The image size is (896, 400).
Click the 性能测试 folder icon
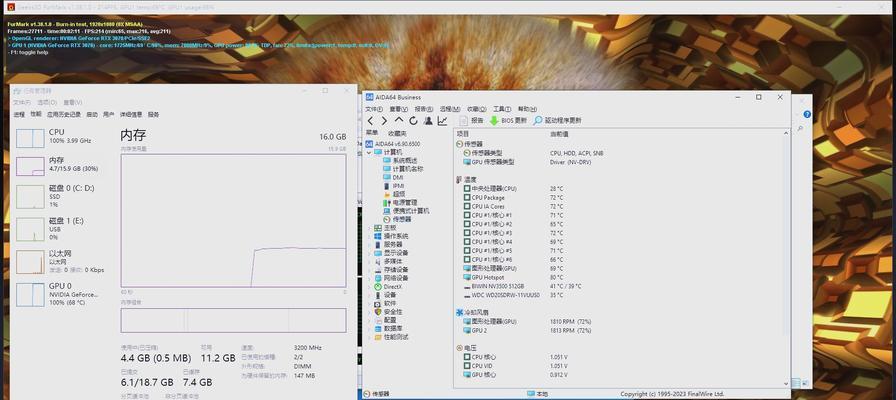click(x=378, y=338)
